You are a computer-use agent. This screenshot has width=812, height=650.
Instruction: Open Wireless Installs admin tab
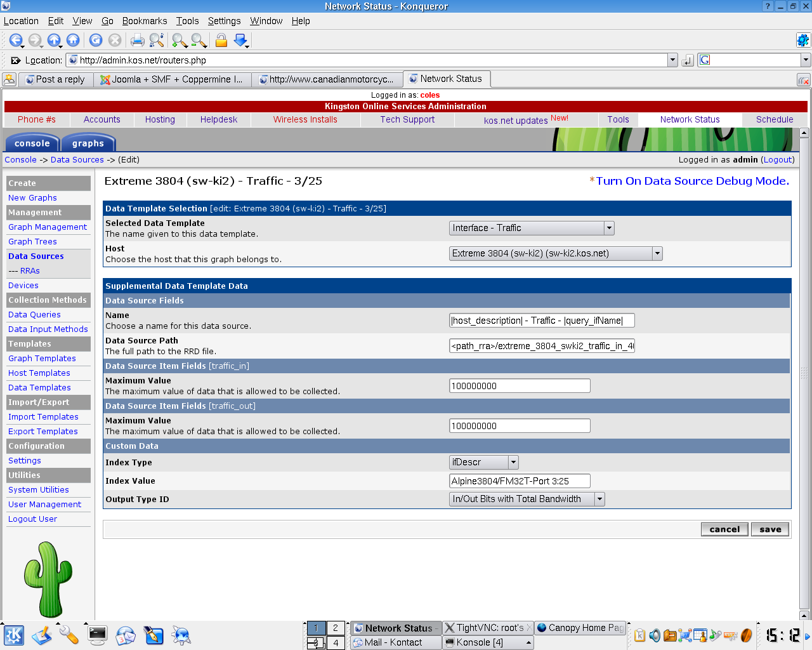click(305, 119)
